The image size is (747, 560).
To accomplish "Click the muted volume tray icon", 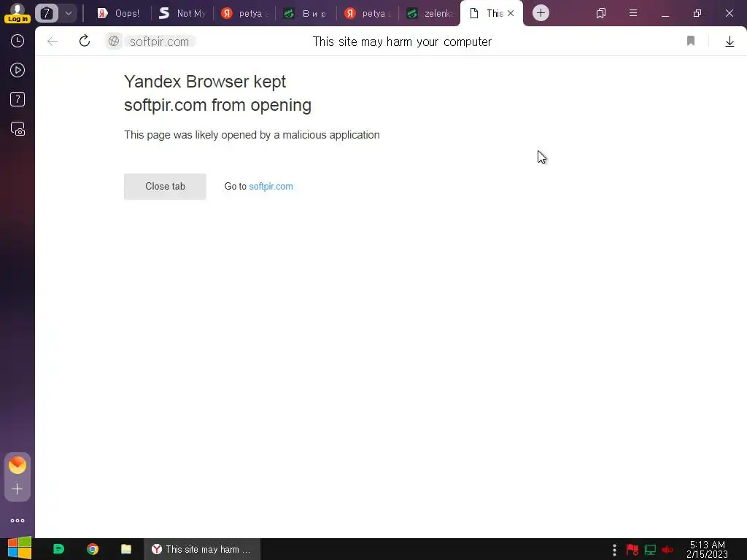I will point(667,550).
